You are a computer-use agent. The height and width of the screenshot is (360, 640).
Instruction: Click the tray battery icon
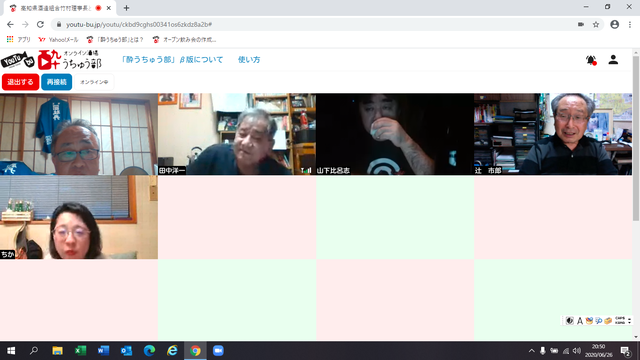554,351
